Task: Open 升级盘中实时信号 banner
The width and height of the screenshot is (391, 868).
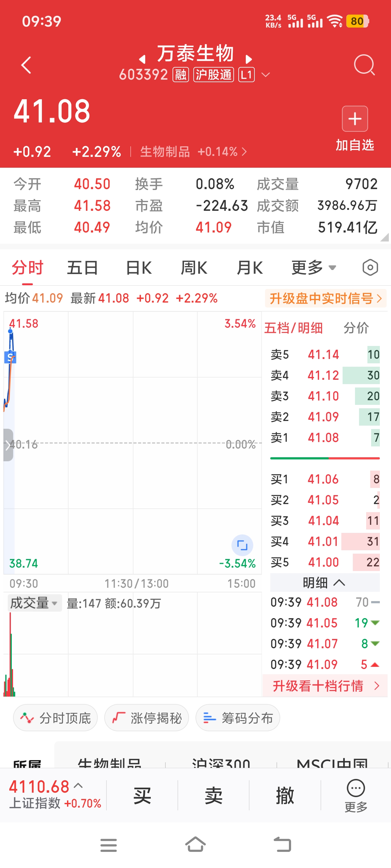Action: [x=326, y=298]
